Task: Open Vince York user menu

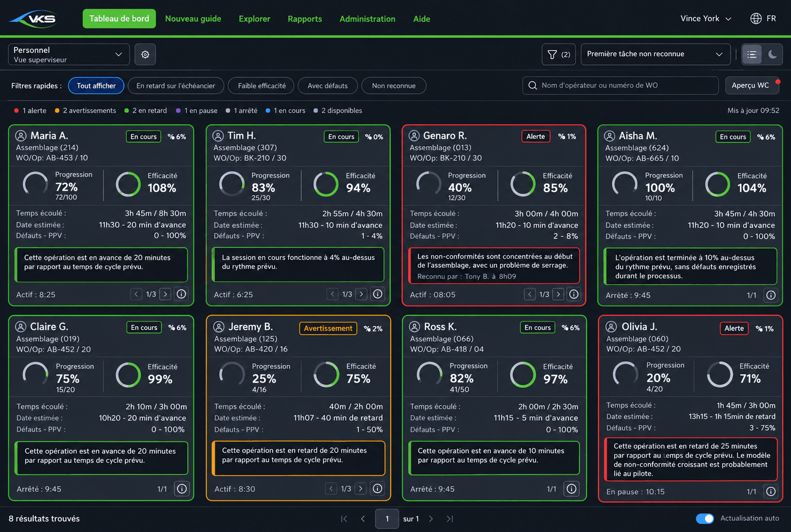Action: coord(706,19)
